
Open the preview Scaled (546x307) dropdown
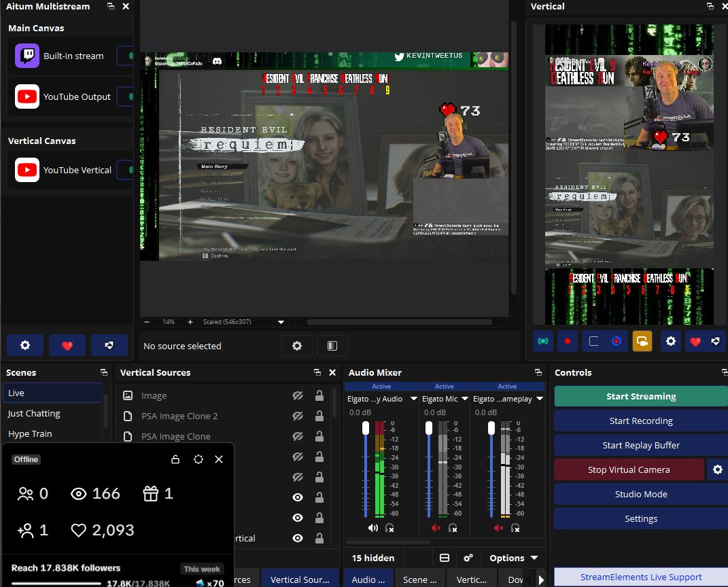281,322
